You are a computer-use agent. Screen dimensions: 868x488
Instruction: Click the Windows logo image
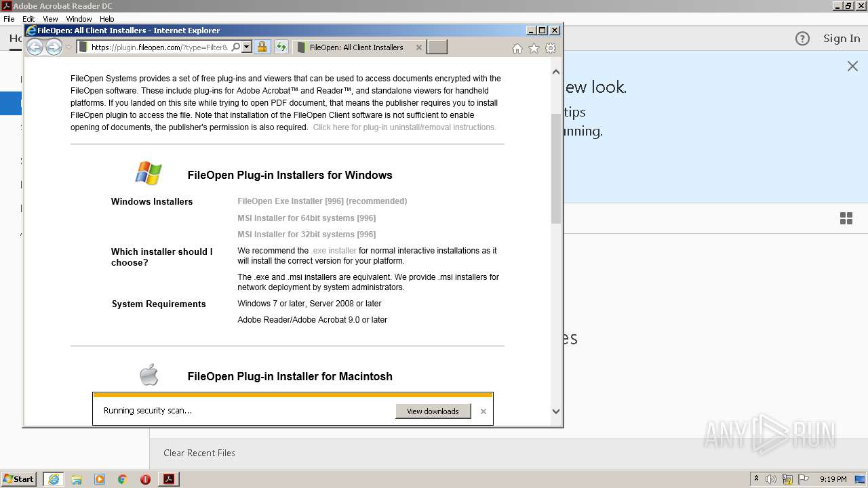149,174
